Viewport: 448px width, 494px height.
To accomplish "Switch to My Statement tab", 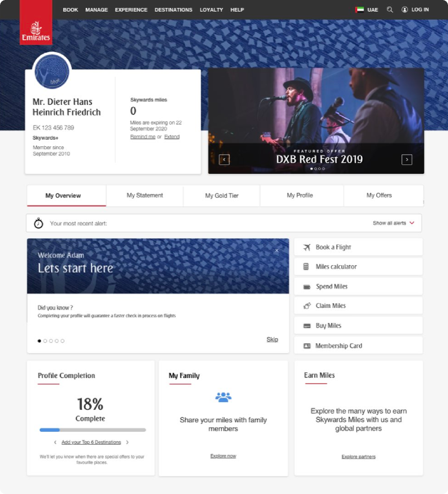I will pos(145,195).
